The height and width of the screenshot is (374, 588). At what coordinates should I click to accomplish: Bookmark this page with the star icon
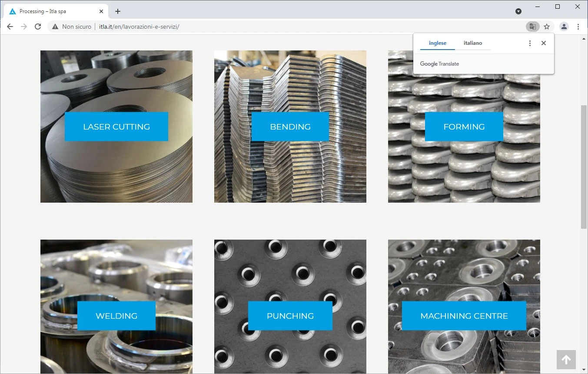[547, 27]
